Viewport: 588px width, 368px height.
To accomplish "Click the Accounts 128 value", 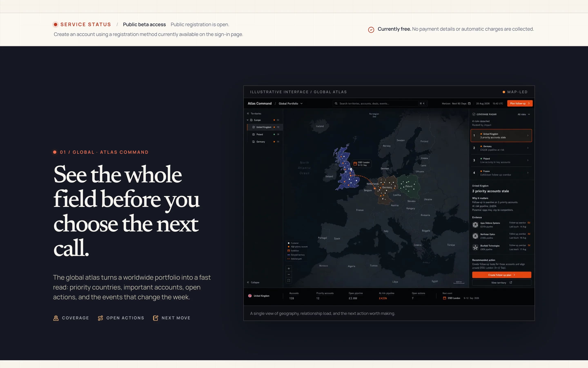I will [x=292, y=298].
